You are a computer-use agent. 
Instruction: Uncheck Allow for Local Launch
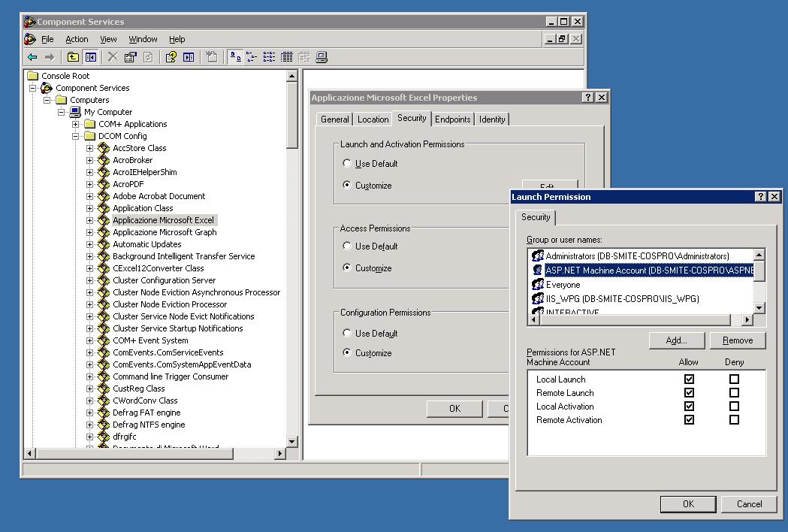click(689, 379)
